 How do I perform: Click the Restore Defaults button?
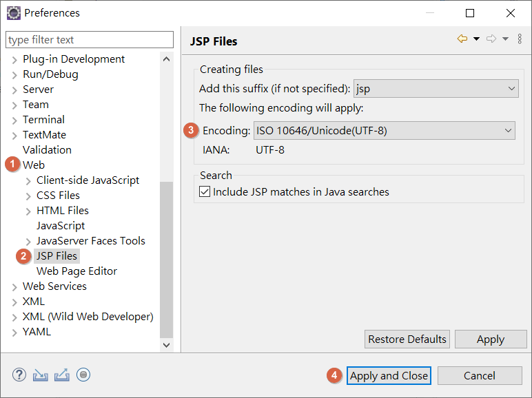click(x=407, y=339)
